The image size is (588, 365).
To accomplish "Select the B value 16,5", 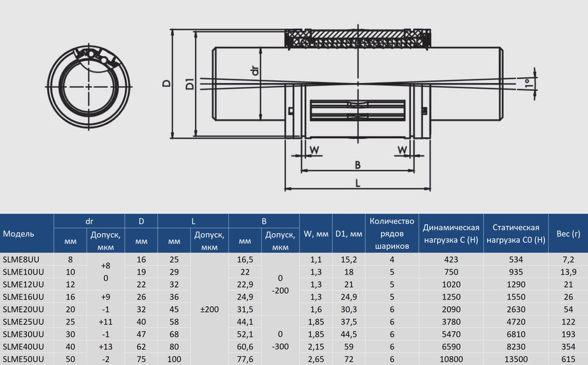I will coord(245,260).
